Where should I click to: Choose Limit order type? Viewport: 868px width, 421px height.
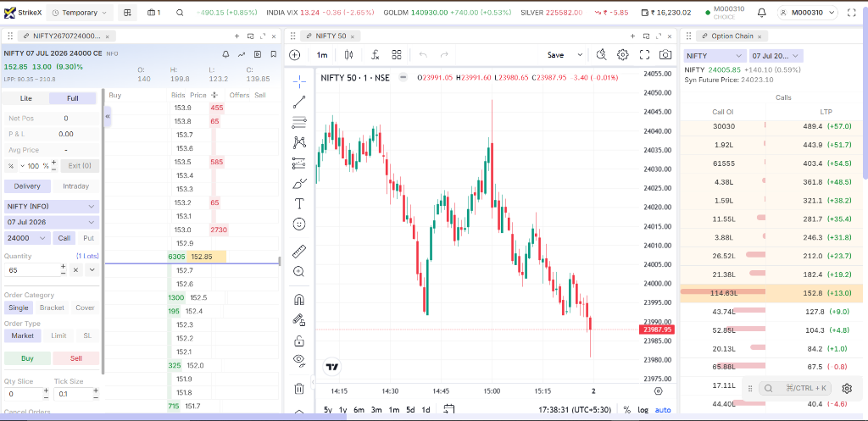coord(58,335)
